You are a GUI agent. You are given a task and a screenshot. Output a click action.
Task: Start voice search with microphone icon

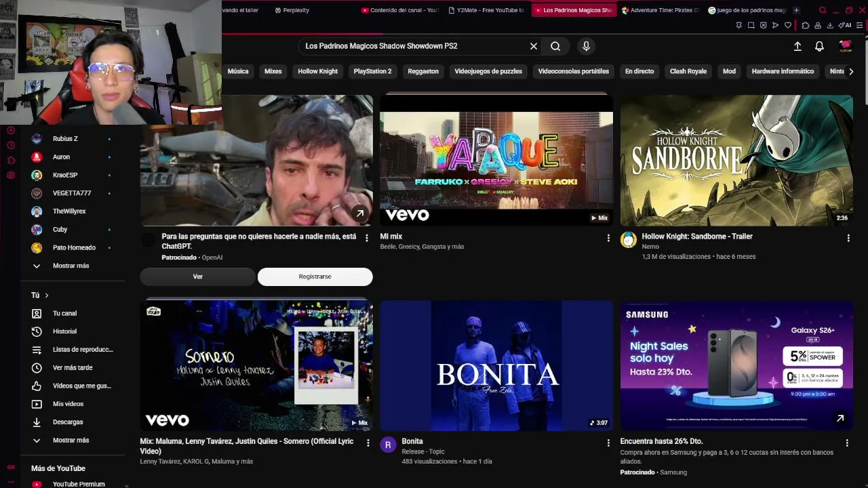587,46
